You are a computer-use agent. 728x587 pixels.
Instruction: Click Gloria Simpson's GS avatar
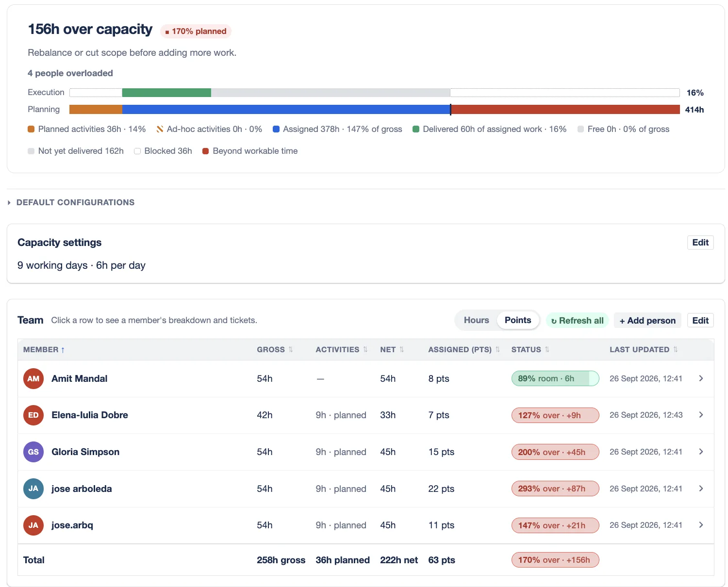pyautogui.click(x=33, y=452)
